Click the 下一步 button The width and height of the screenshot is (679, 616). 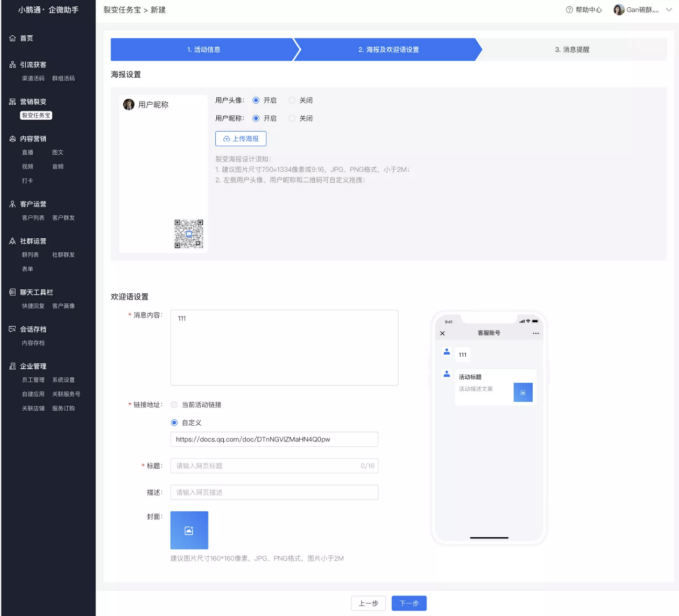[409, 603]
